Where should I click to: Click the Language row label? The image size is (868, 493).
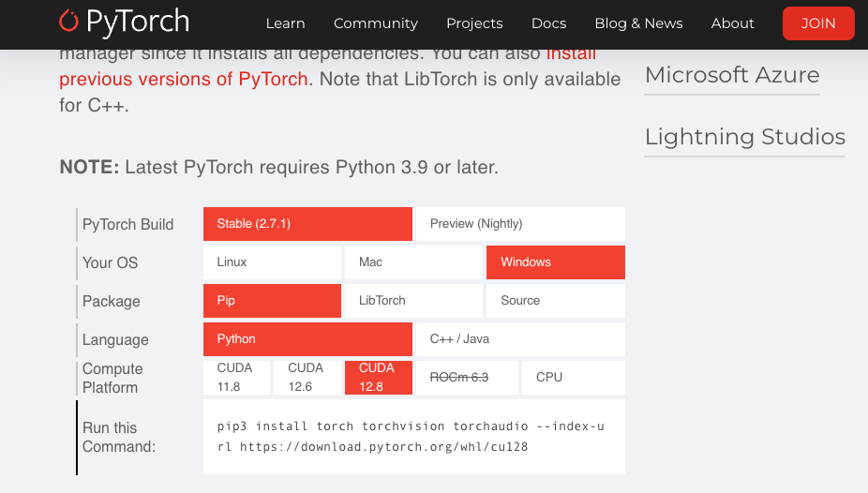click(x=115, y=339)
